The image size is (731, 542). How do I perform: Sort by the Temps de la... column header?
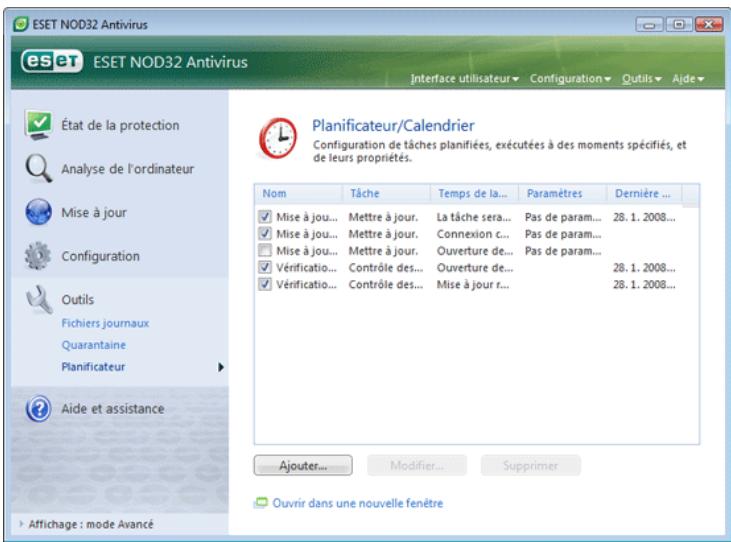475,193
